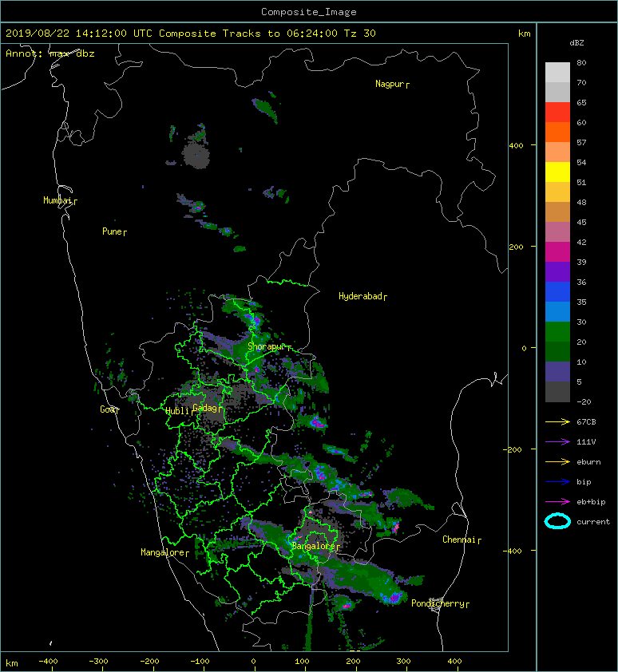Click the 400 tick on horizontal axis
Viewport: 618px width, 672px height.
coord(454,662)
